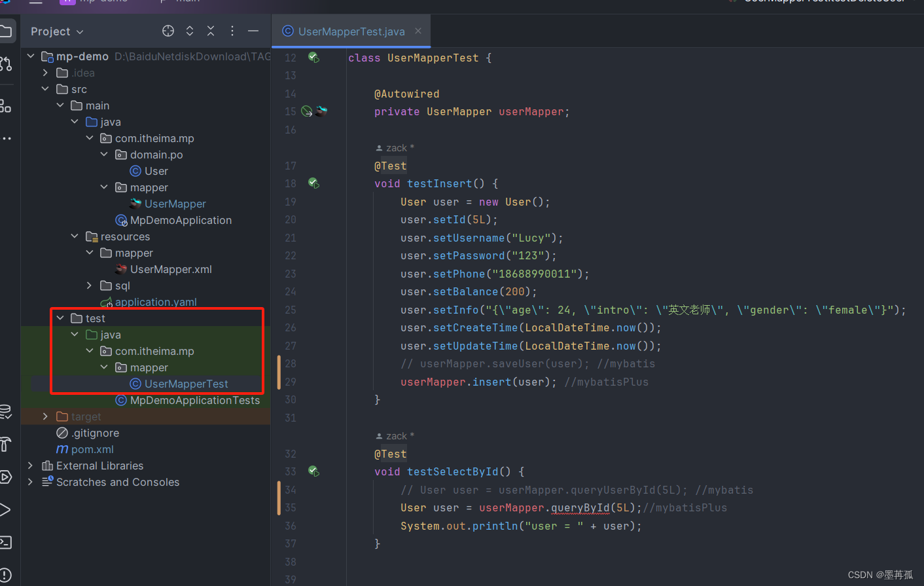
Task: Click queryById method on line 35
Action: (580, 507)
